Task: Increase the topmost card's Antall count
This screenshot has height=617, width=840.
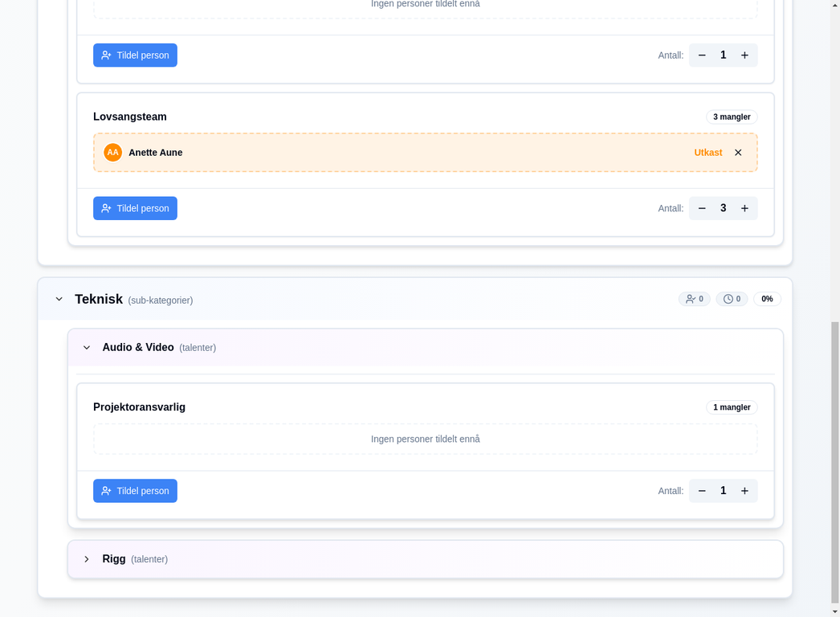Action: pyautogui.click(x=744, y=55)
